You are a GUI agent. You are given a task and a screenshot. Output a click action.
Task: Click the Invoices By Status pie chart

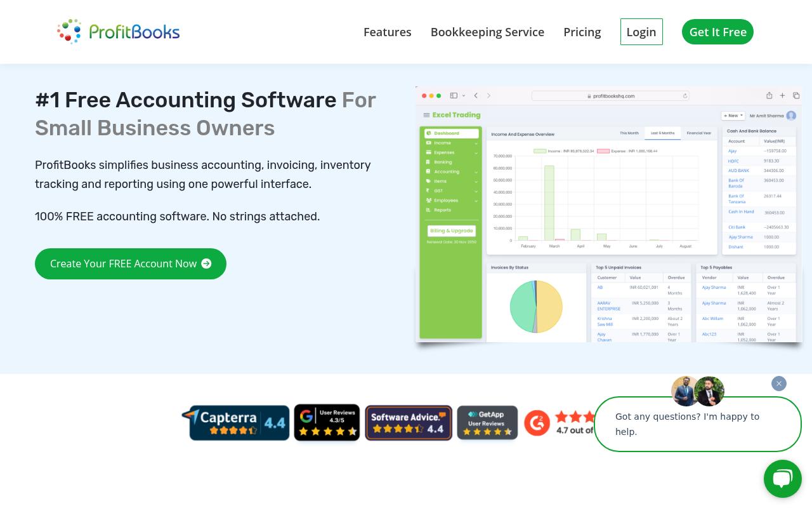[x=536, y=307]
